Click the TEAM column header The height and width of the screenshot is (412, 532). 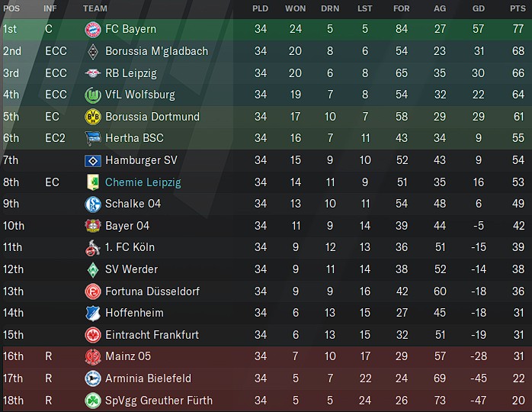[x=95, y=8]
